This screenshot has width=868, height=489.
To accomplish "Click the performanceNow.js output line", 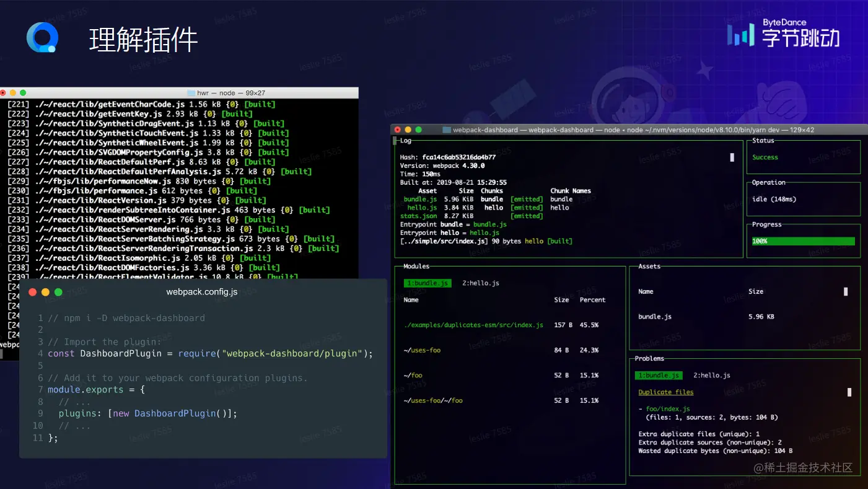I will (x=139, y=181).
